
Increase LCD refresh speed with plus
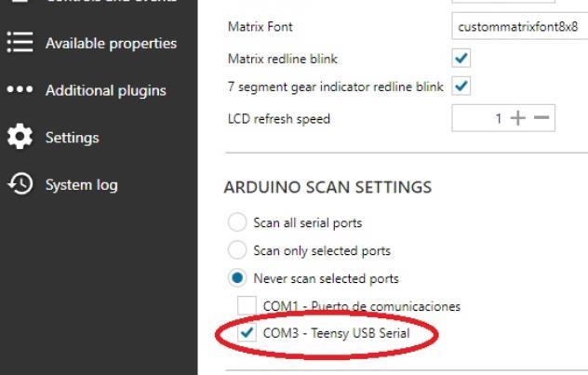coord(518,119)
